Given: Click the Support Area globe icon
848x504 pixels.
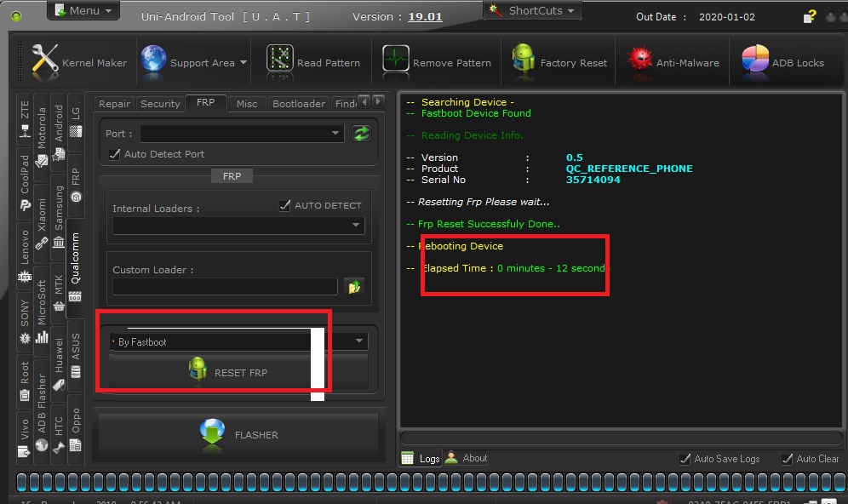Looking at the screenshot, I should point(153,59).
